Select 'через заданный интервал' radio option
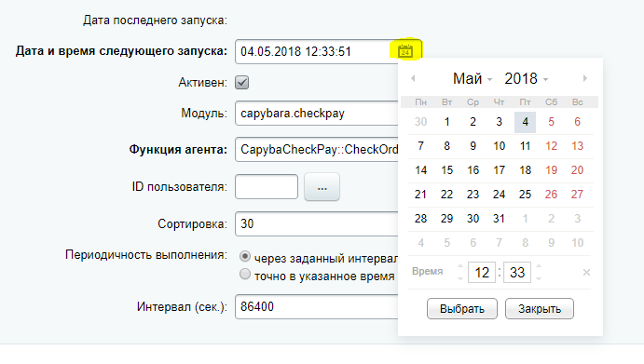Screen dimensions: 644x364 (x=245, y=257)
